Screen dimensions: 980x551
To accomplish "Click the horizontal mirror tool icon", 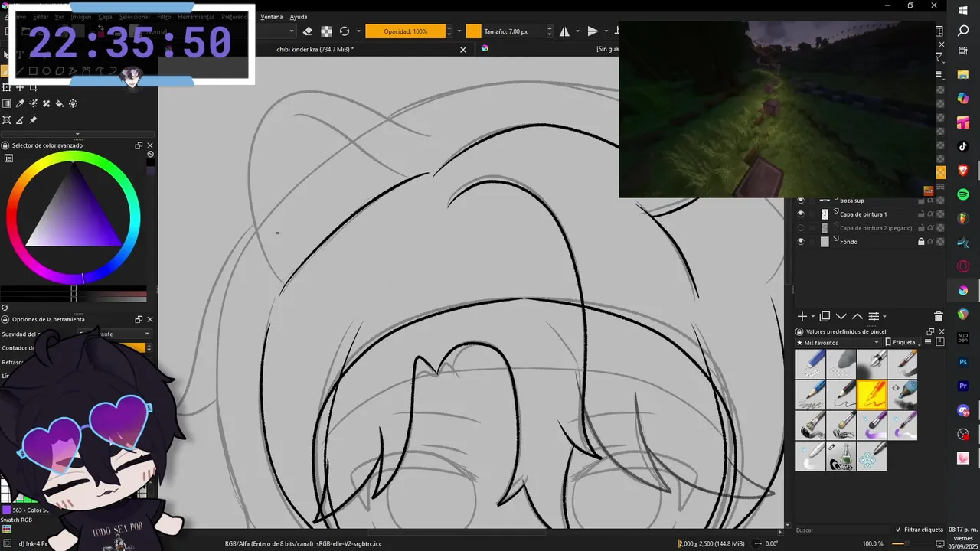I will [564, 31].
